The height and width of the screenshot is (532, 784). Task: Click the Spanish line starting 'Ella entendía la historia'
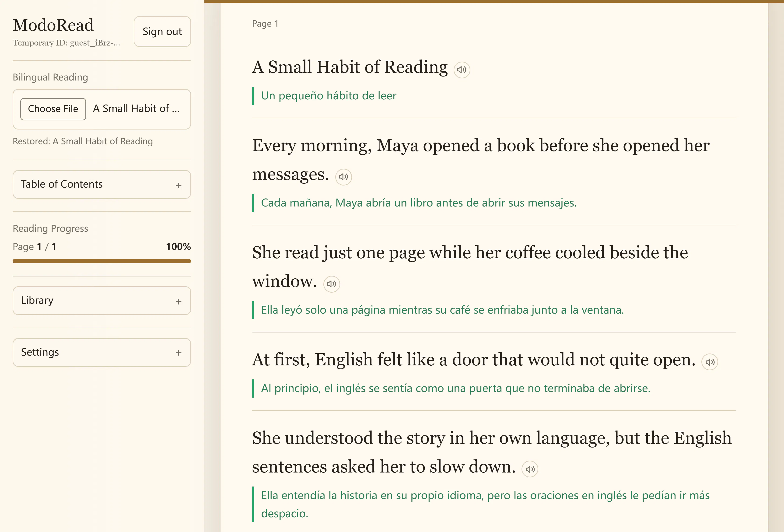coord(485,504)
